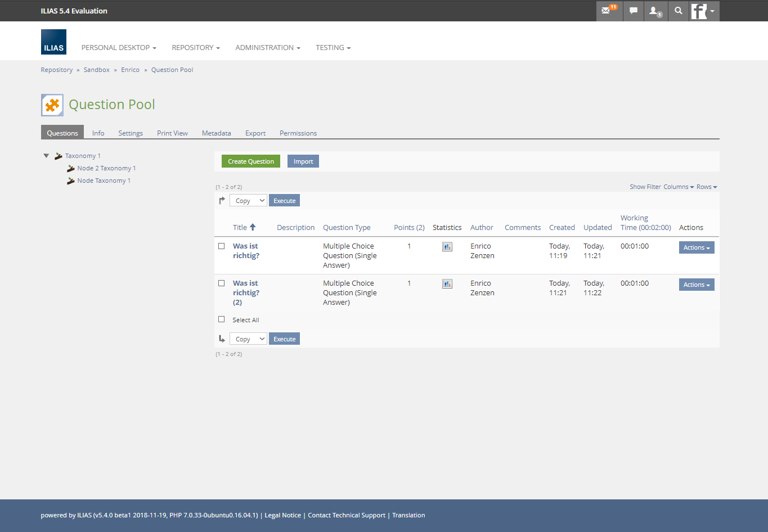Collapse the Taxonomy 1 tree node
Image resolution: width=768 pixels, height=532 pixels.
(x=46, y=156)
